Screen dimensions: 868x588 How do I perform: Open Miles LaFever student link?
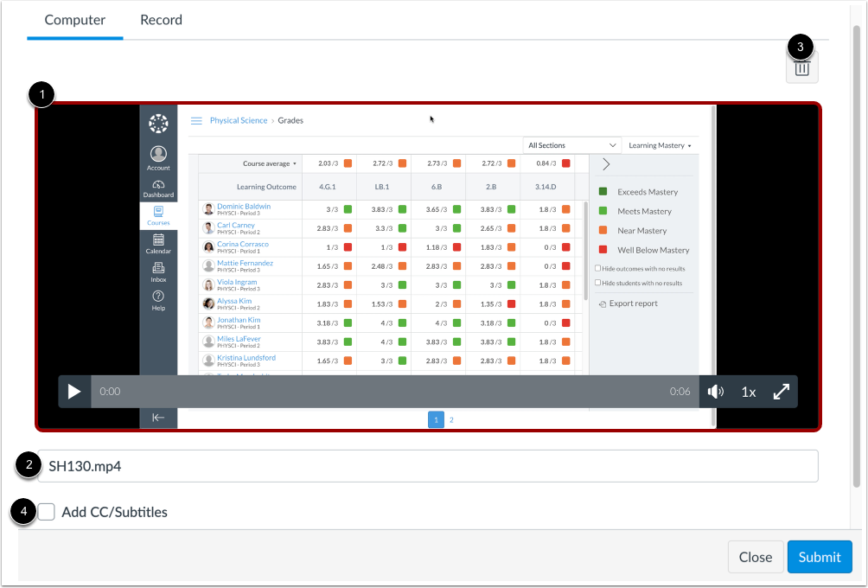tap(239, 338)
